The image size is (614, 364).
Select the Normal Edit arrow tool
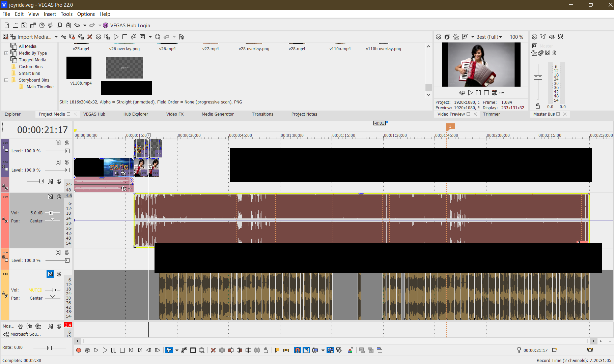[169, 350]
